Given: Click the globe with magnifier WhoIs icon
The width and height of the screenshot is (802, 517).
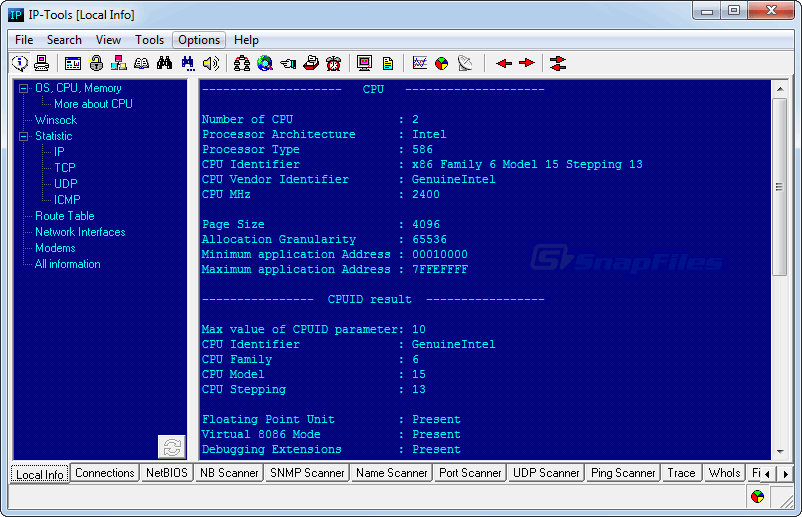Looking at the screenshot, I should coord(265,63).
